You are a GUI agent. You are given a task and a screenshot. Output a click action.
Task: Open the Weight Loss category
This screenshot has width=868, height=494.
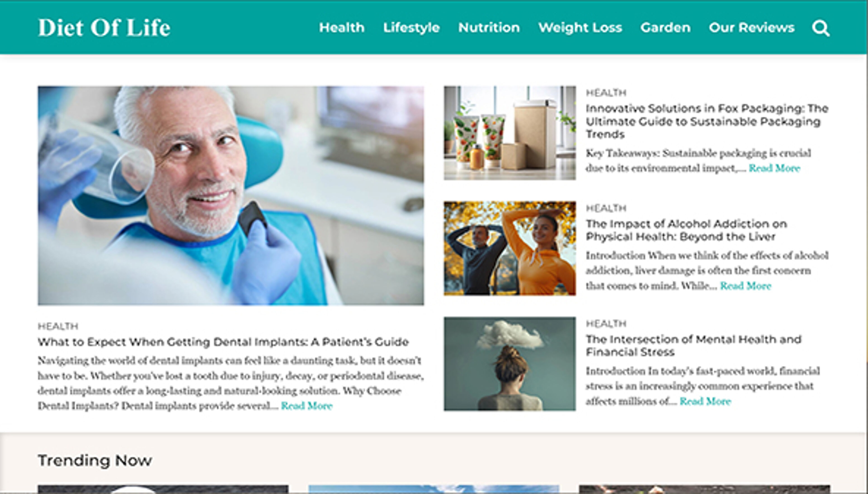580,28
